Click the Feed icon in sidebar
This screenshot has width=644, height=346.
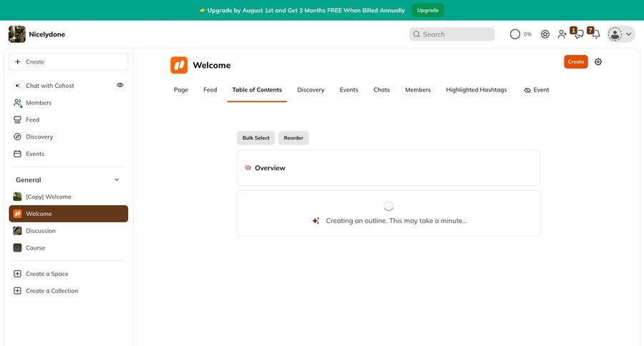[17, 119]
